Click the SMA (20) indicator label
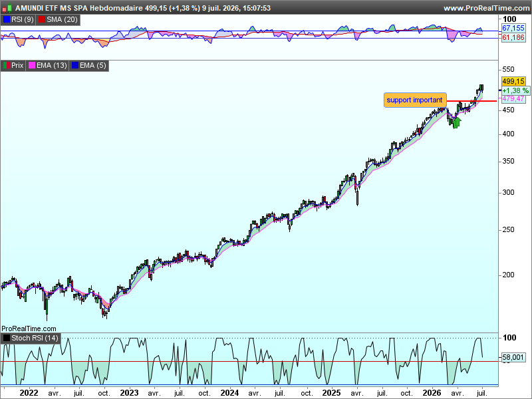Screen dimensions: 532x399 [58, 20]
